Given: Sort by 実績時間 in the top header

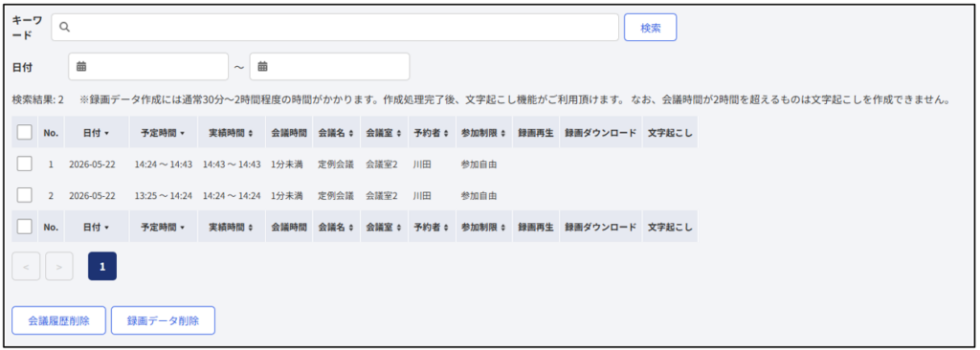Looking at the screenshot, I should [x=231, y=133].
